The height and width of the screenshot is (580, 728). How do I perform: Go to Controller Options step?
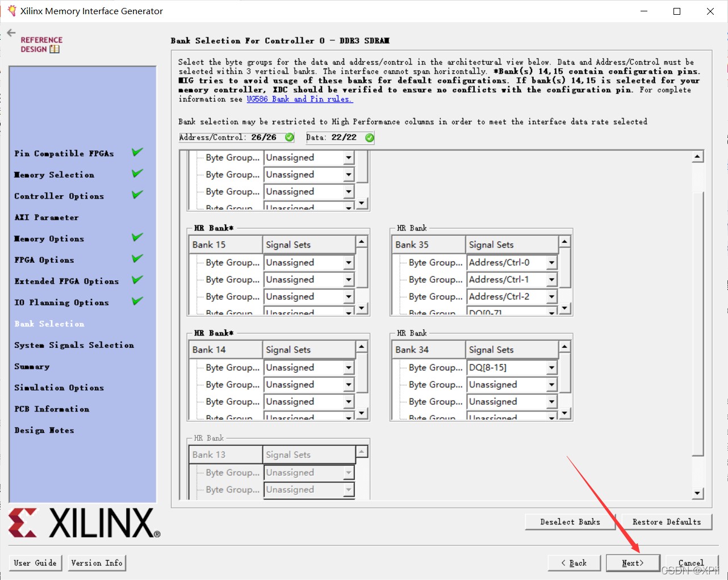coord(59,196)
